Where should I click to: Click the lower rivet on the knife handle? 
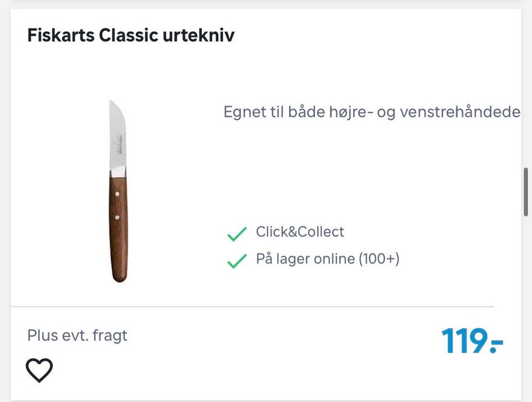coord(117,218)
